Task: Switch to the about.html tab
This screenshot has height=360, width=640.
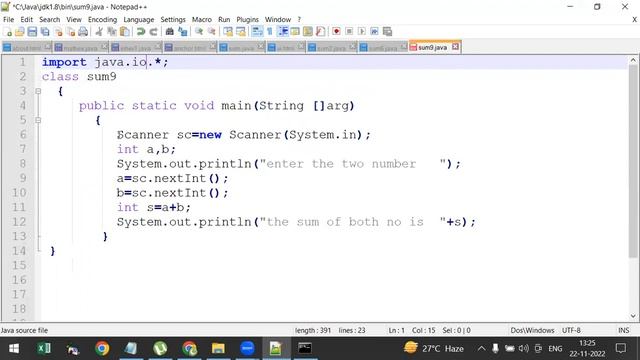Action: pyautogui.click(x=26, y=48)
